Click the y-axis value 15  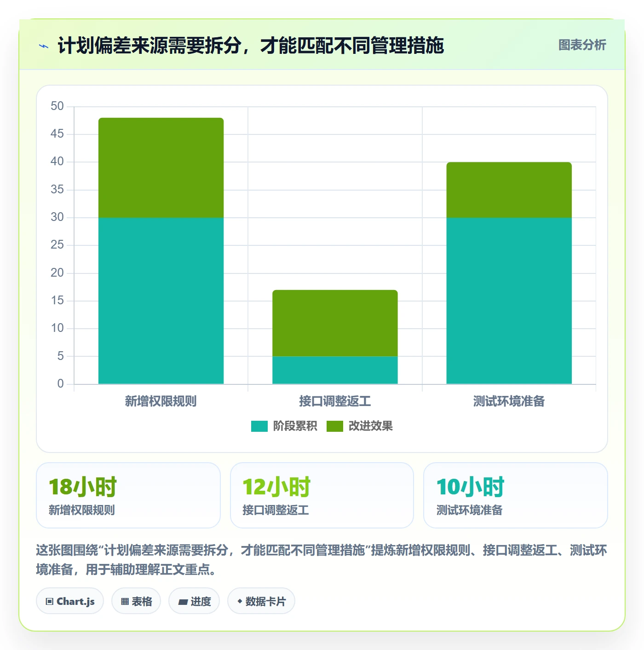click(x=57, y=301)
